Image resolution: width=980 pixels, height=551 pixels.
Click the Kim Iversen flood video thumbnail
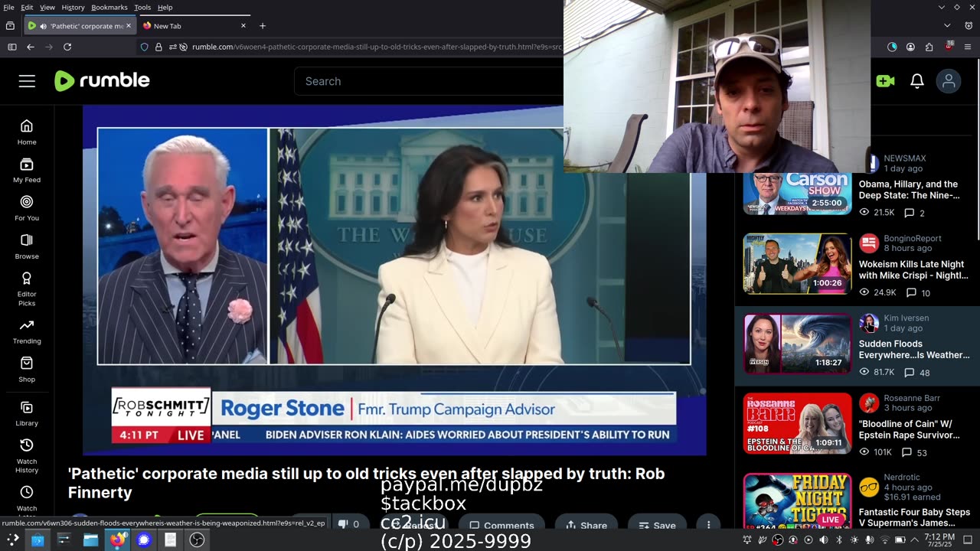click(797, 344)
